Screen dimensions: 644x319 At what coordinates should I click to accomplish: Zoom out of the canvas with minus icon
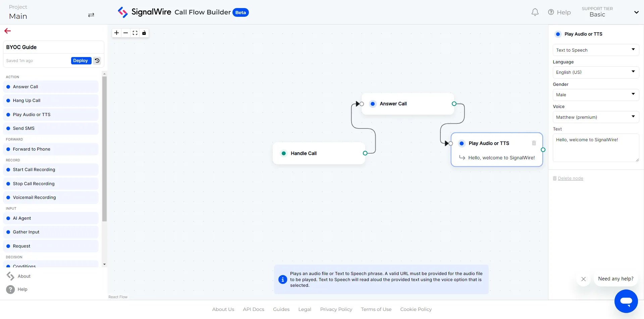coord(126,33)
